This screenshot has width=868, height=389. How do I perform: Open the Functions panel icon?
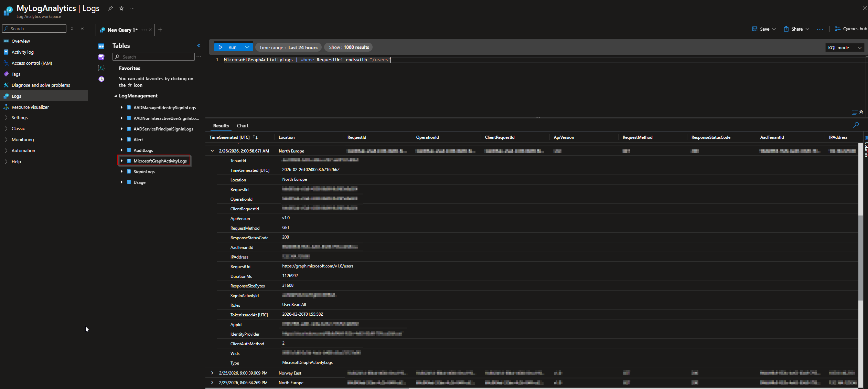101,68
